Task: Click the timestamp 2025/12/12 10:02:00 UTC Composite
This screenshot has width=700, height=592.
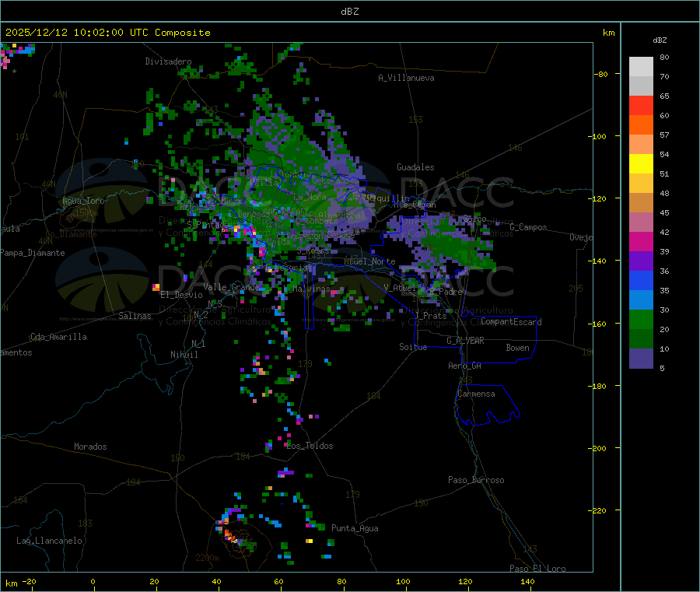Action: click(107, 33)
